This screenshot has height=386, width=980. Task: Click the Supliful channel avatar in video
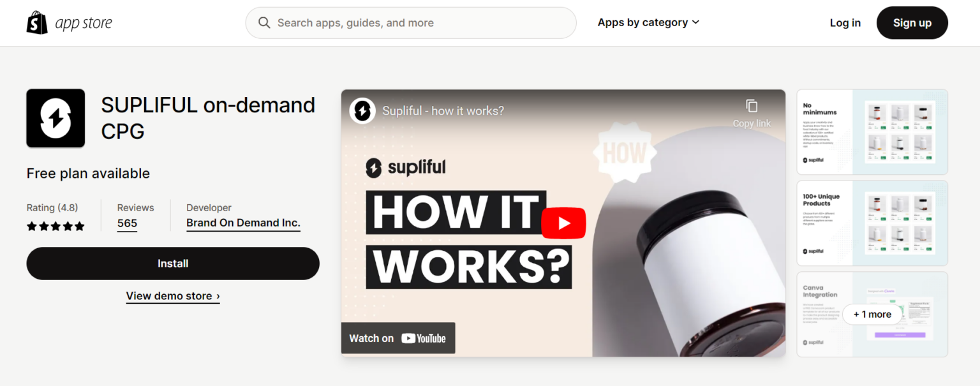coord(362,111)
